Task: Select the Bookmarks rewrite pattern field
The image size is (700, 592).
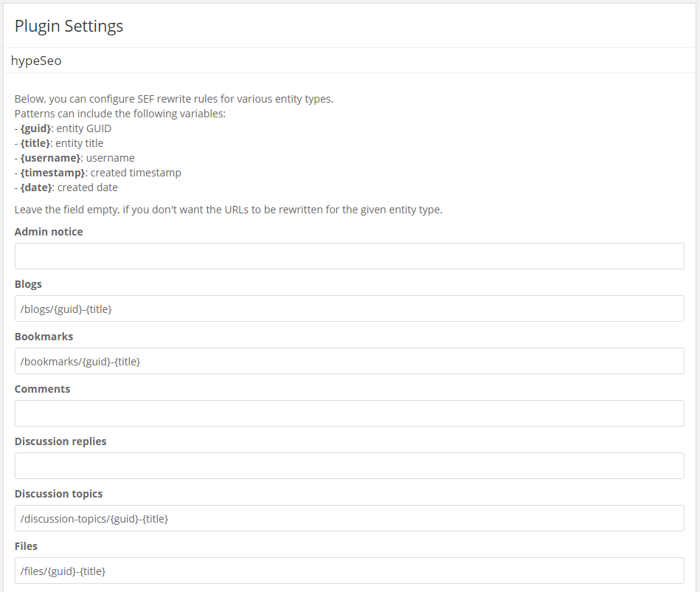Action: tap(349, 361)
